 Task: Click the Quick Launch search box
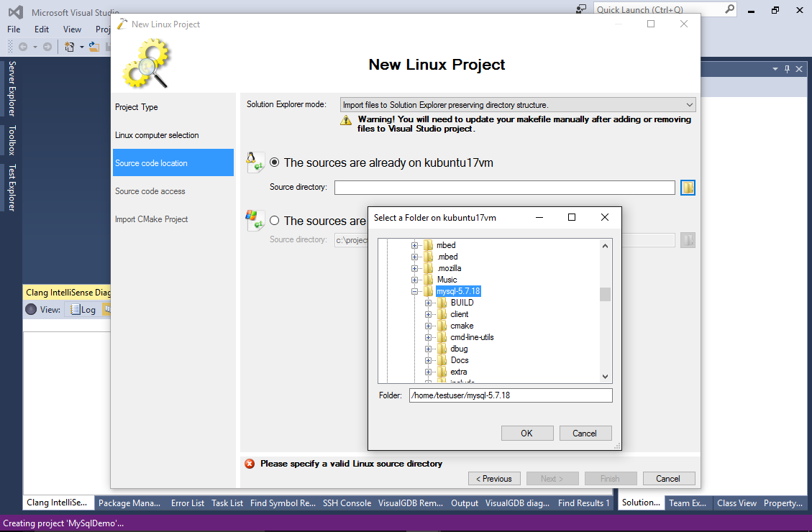(x=665, y=9)
